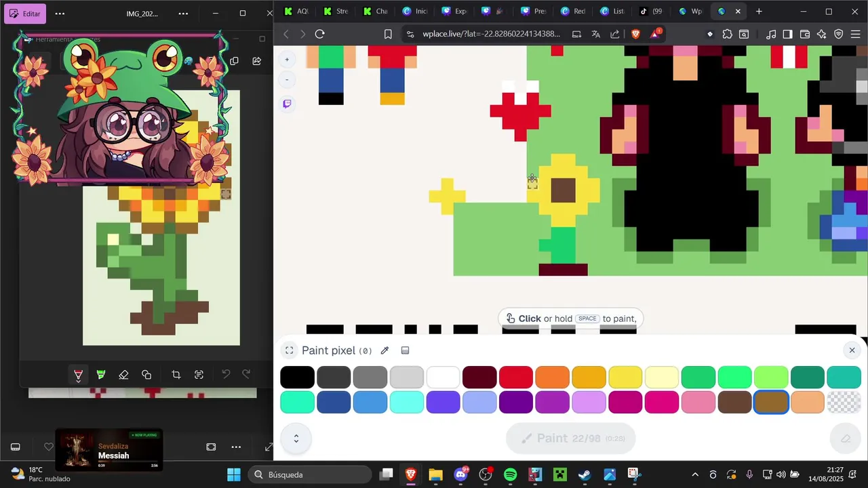Open Sevdaliza Messiah now playing widget
Image resolution: width=868 pixels, height=488 pixels.
[109, 451]
